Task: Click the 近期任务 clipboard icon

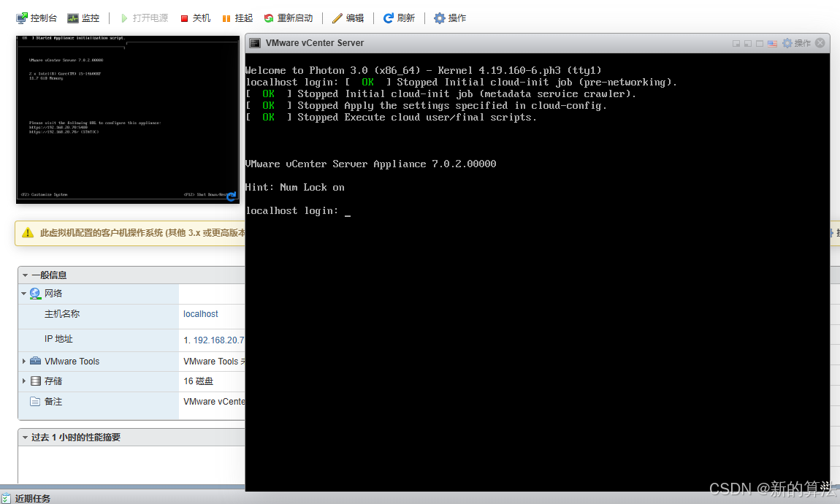Action: coord(6,498)
